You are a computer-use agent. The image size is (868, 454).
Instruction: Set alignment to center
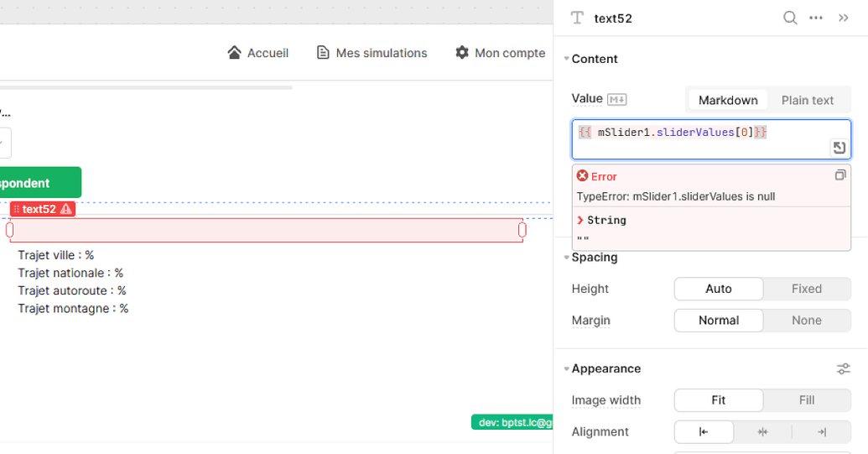coord(762,432)
